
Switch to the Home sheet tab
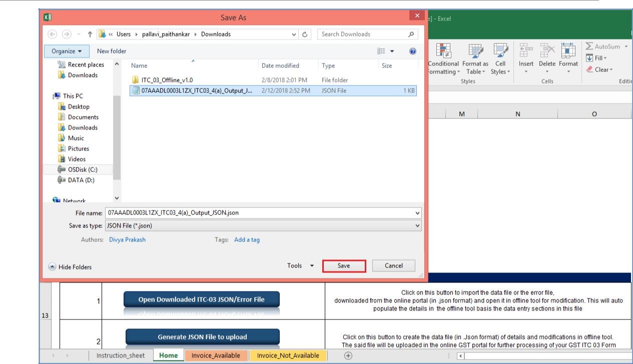pyautogui.click(x=167, y=355)
